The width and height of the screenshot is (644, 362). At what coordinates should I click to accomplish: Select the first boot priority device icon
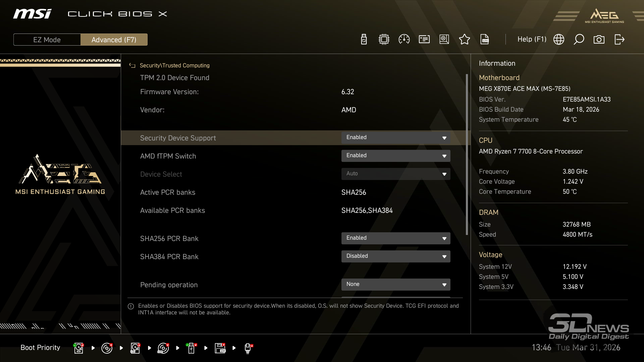tap(78, 348)
